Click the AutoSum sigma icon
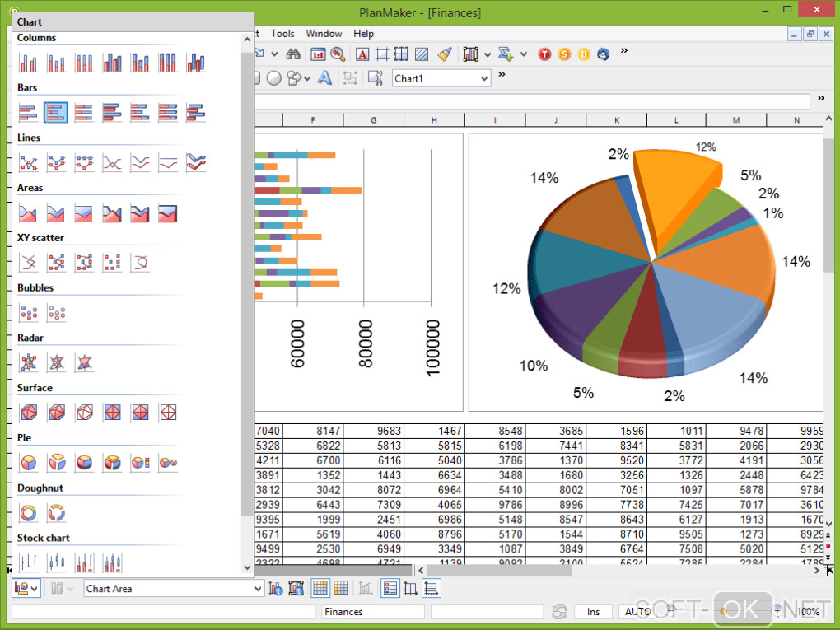Viewport: 840px width, 630px height. pyautogui.click(x=505, y=54)
